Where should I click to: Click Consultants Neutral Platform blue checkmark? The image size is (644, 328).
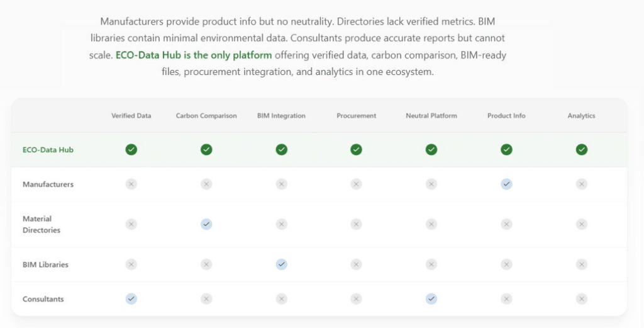click(x=431, y=299)
